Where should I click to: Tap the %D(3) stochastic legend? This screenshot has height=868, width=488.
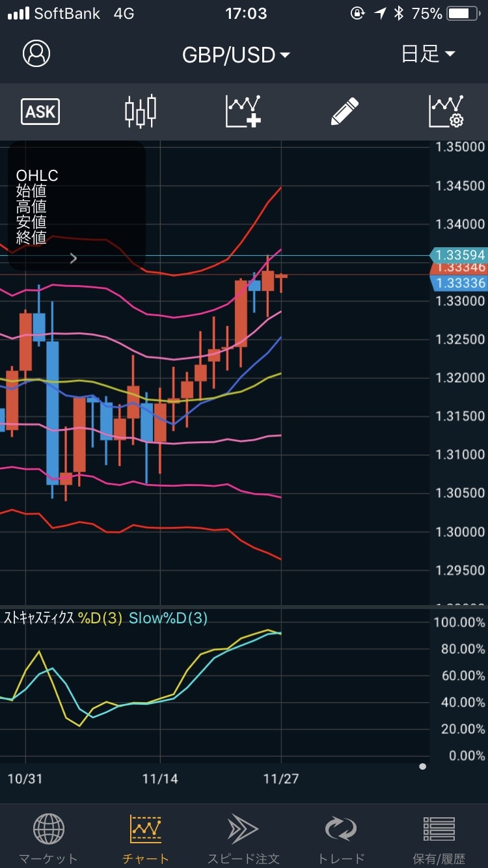[x=100, y=618]
